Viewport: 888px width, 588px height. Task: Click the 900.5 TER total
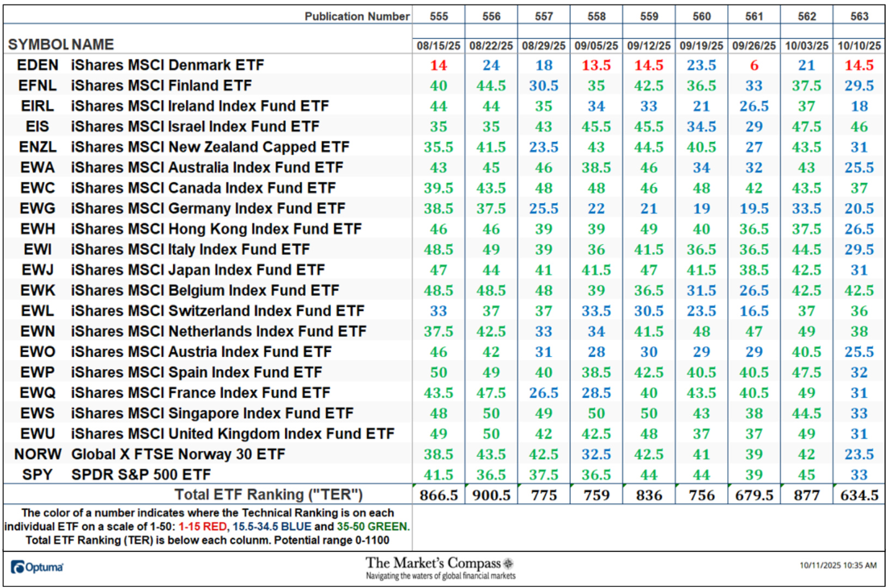[491, 495]
